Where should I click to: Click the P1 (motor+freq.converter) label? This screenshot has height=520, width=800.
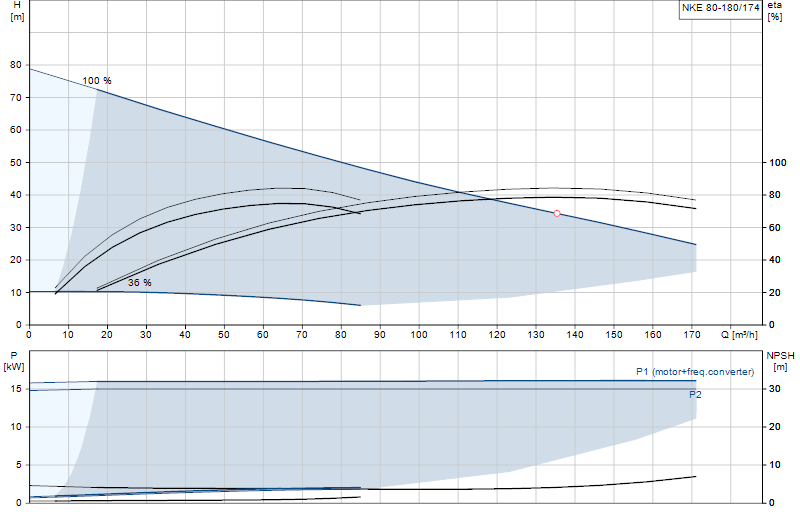click(x=695, y=372)
